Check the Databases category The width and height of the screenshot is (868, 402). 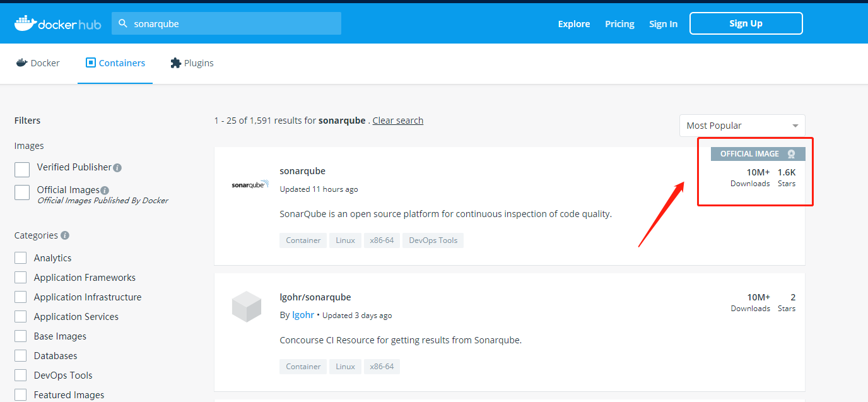[21, 355]
